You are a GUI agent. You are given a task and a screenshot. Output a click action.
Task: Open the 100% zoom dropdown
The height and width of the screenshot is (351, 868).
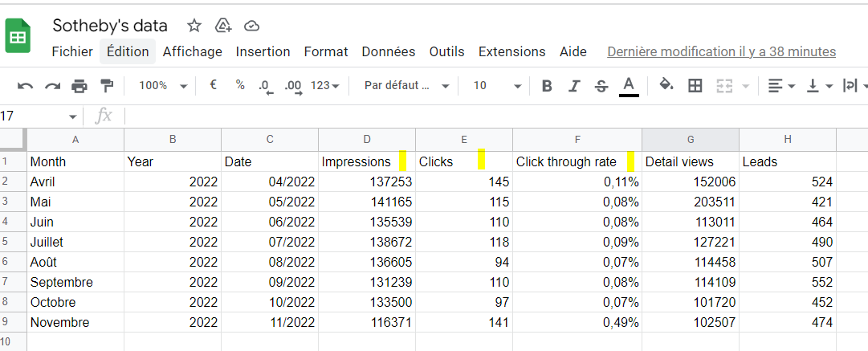click(x=163, y=86)
